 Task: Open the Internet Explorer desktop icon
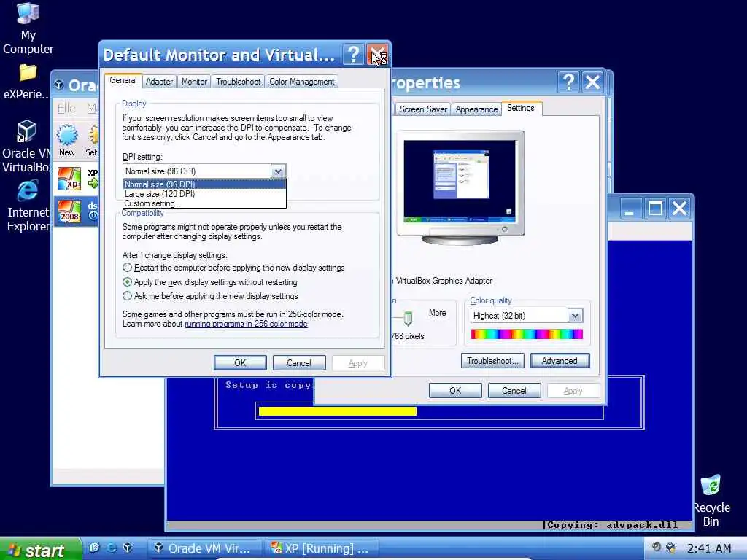pos(28,206)
